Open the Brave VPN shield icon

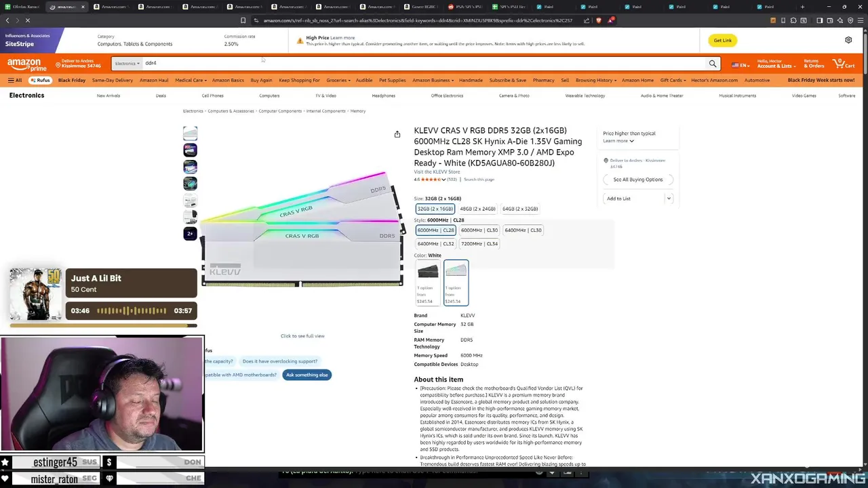[850, 20]
